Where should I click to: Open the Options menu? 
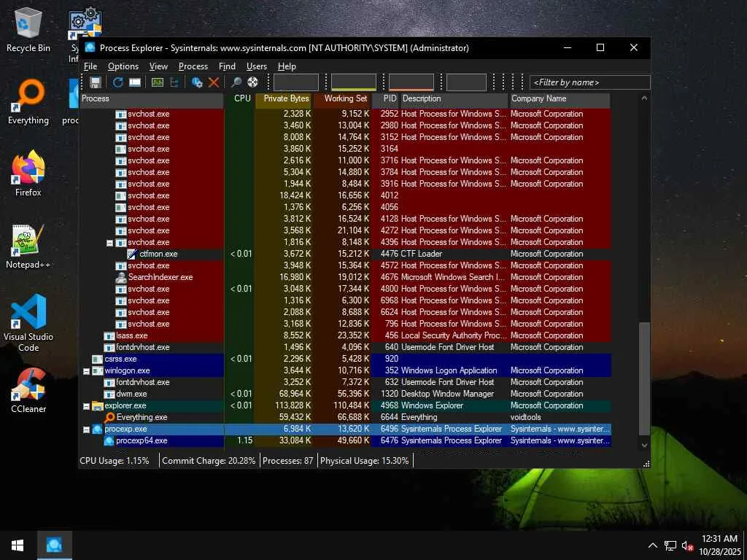pyautogui.click(x=123, y=66)
